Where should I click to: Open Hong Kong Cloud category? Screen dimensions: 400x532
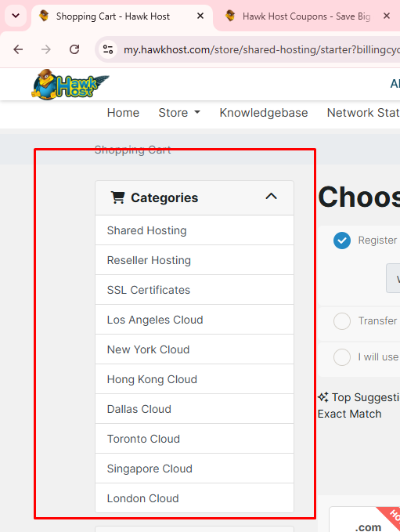pos(195,379)
